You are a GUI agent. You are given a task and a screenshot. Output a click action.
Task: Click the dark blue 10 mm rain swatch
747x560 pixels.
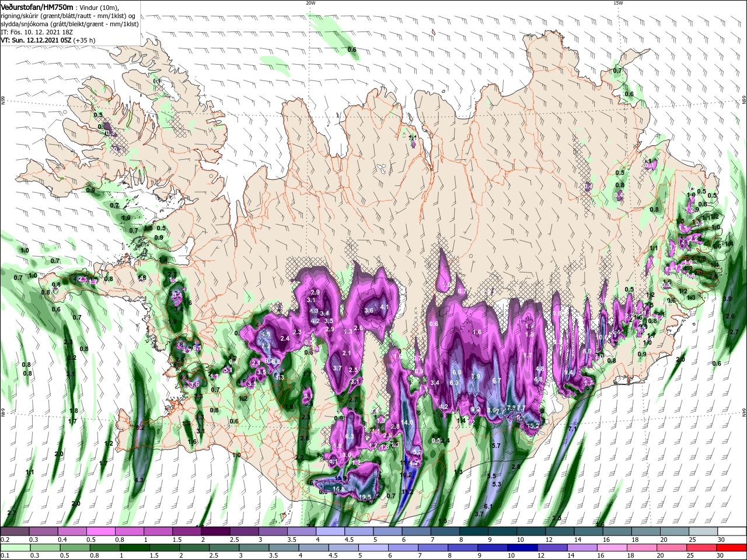coord(521,547)
